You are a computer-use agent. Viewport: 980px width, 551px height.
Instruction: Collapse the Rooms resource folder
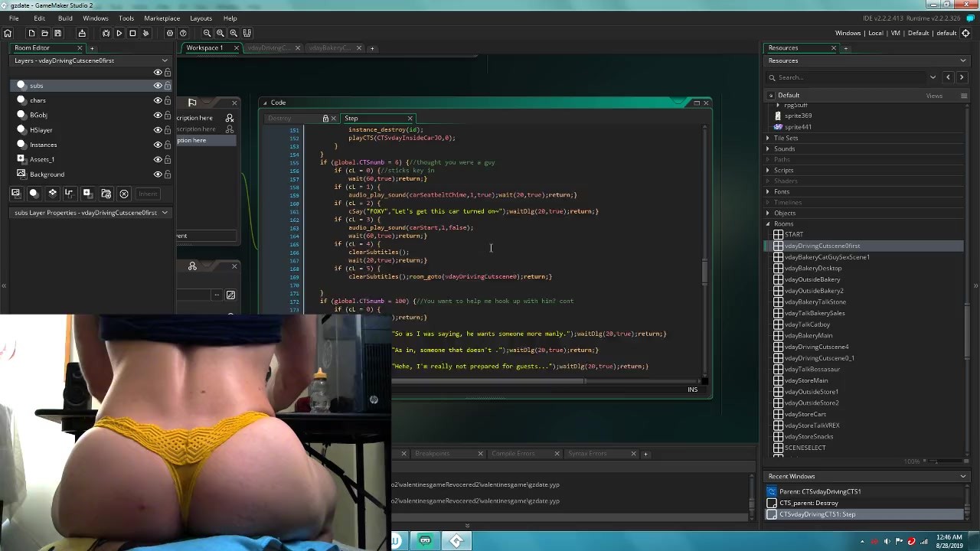pos(768,223)
